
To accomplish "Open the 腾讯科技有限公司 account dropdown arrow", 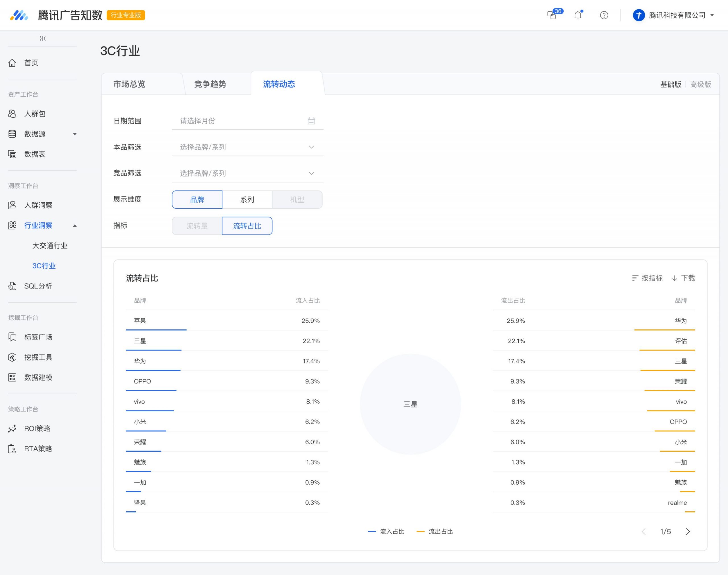I will point(712,15).
